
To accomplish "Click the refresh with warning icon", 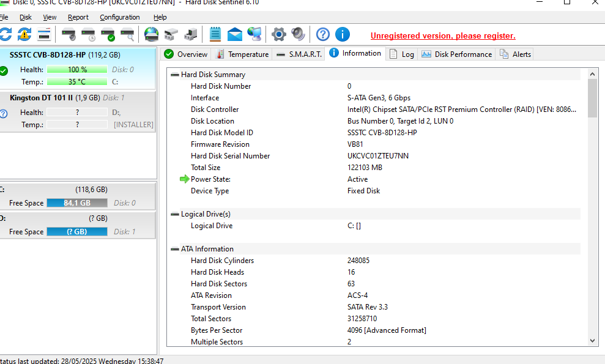I will [x=24, y=34].
